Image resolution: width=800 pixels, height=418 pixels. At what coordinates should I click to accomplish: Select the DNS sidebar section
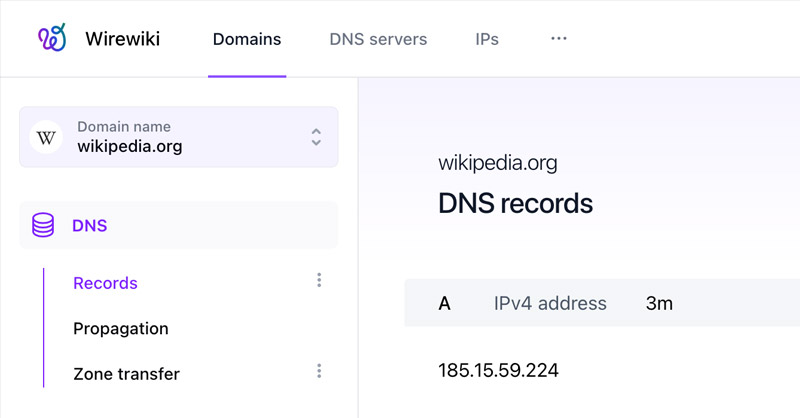point(179,225)
